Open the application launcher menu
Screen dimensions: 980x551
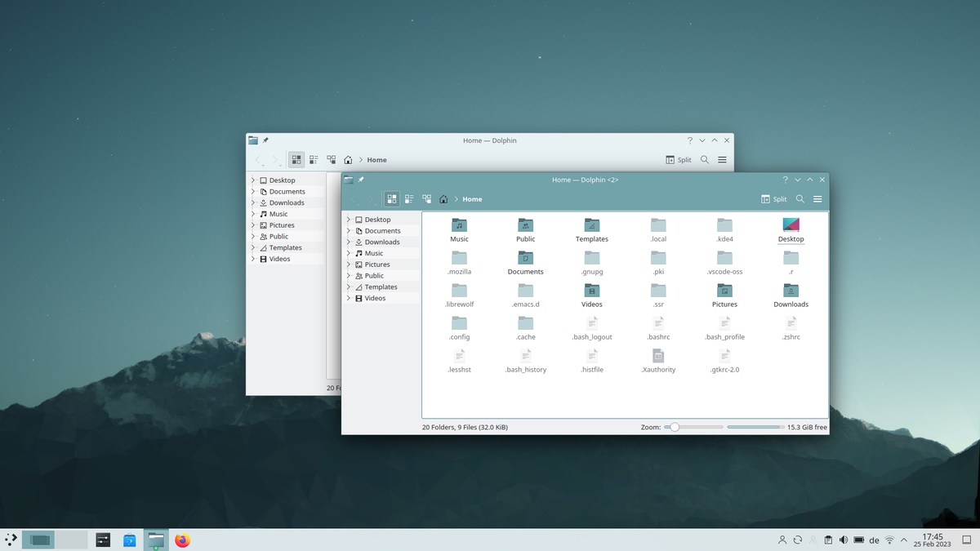pyautogui.click(x=11, y=540)
